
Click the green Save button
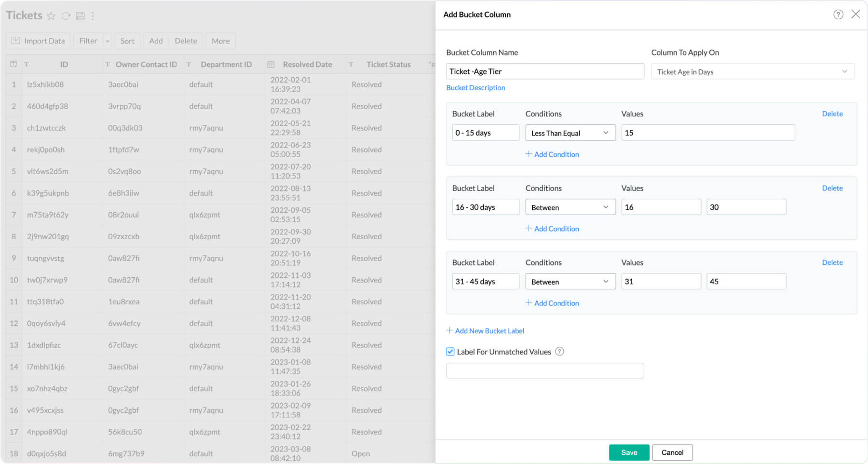pos(629,452)
